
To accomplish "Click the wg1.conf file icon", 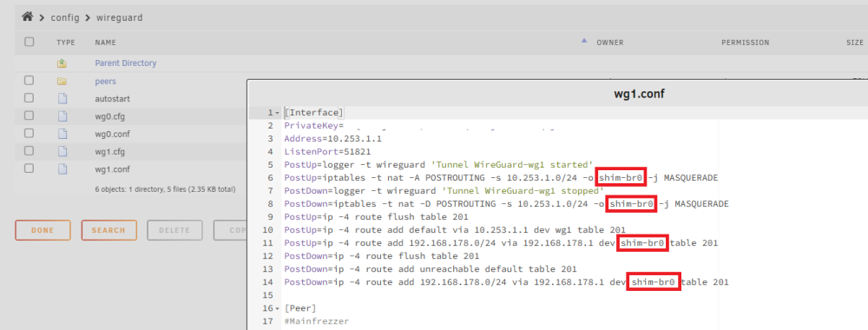I will tap(62, 168).
